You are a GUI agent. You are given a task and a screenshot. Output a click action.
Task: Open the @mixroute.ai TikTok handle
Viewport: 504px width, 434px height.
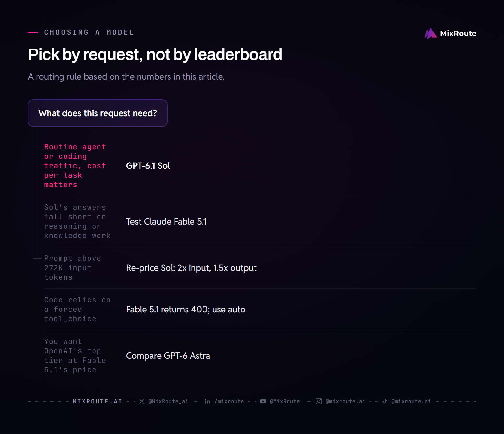pyautogui.click(x=411, y=401)
